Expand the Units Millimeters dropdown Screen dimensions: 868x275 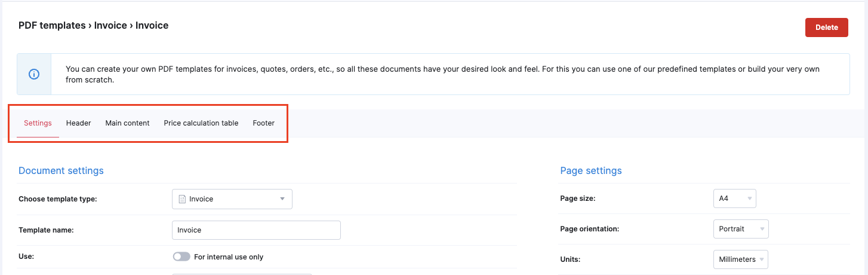tap(740, 259)
